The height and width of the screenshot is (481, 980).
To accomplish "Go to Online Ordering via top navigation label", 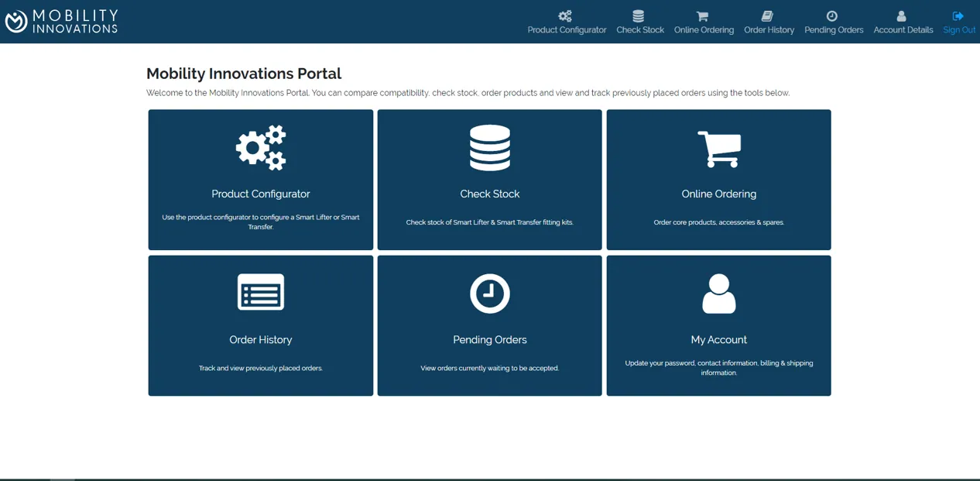I will point(704,30).
